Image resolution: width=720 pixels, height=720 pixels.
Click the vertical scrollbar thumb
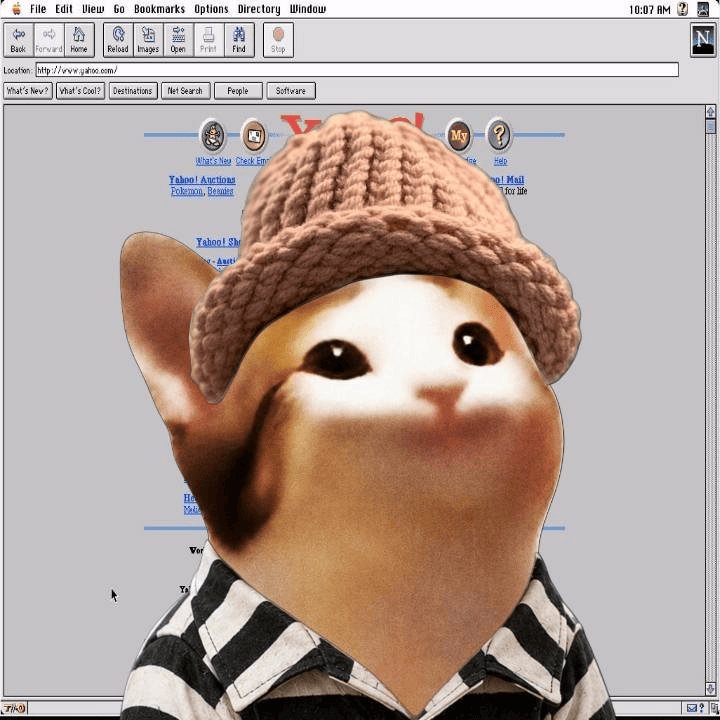pos(710,126)
